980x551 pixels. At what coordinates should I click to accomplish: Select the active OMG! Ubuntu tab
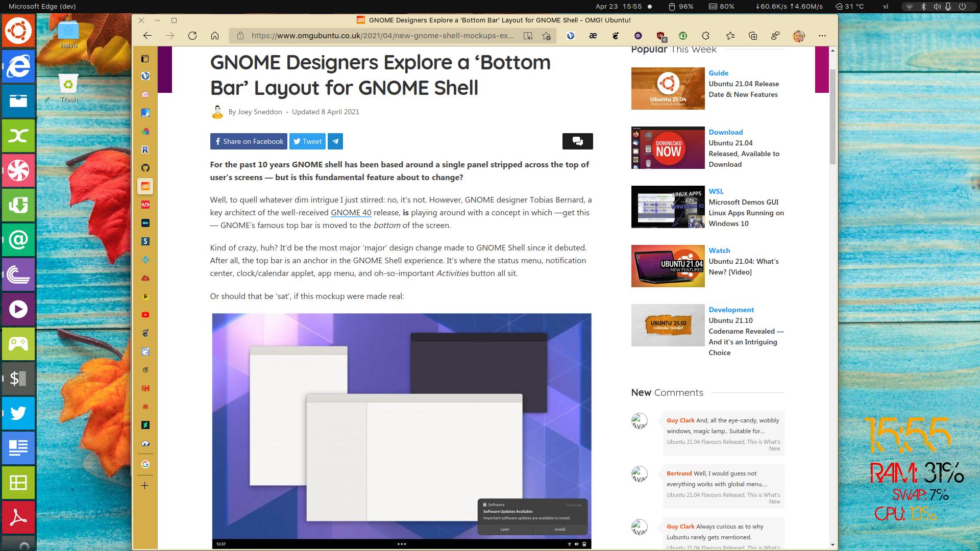click(145, 186)
